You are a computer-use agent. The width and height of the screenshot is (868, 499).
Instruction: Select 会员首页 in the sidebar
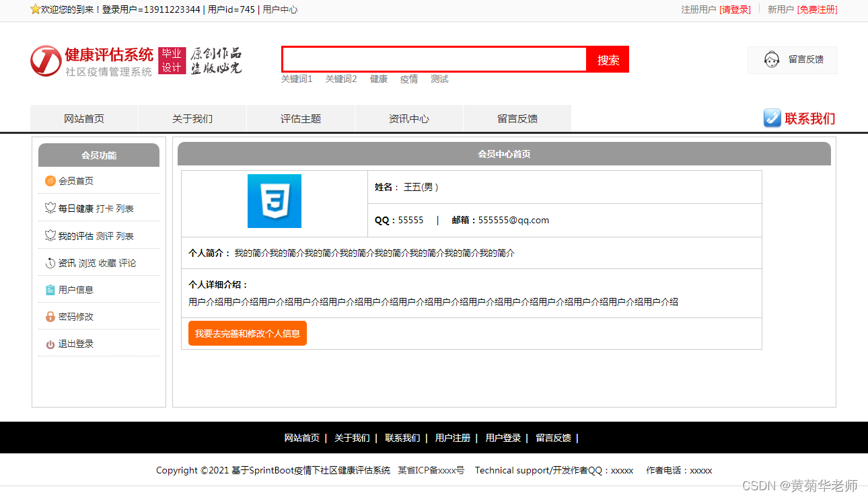click(x=76, y=181)
